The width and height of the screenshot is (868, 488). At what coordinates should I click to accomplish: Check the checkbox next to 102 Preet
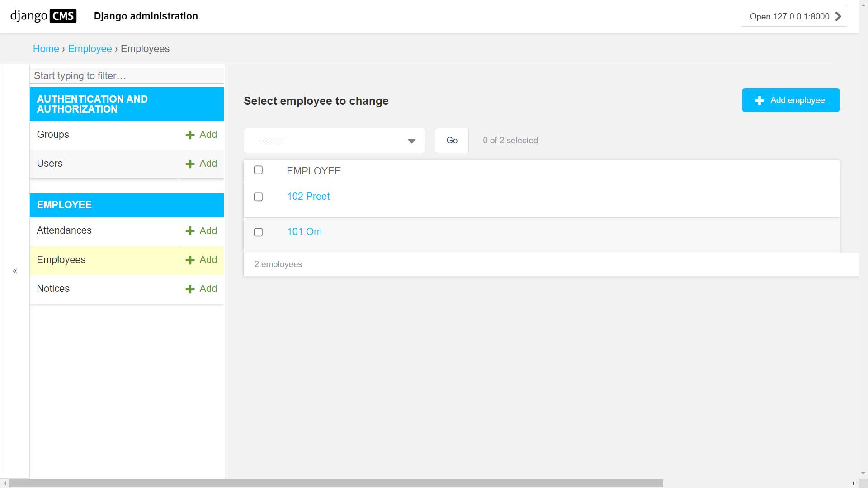(x=259, y=197)
